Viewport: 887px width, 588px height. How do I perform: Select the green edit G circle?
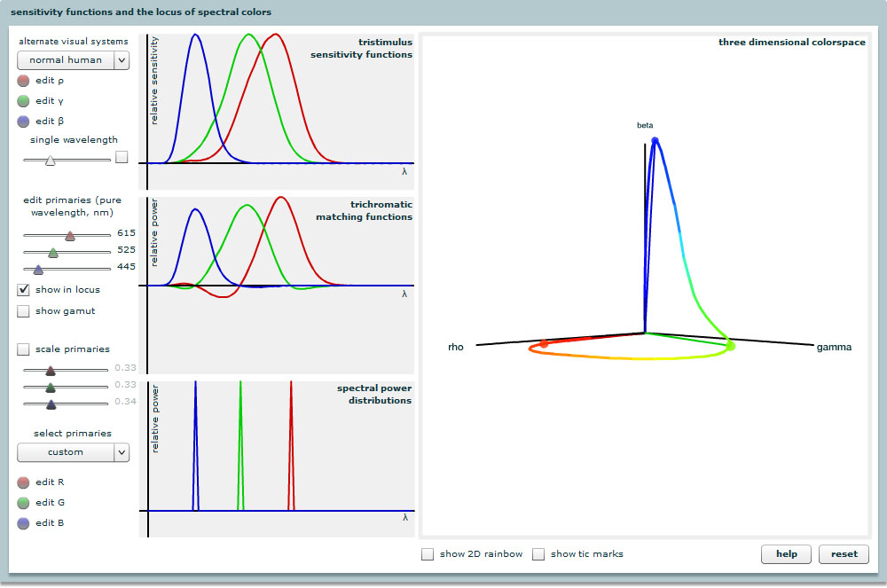click(24, 503)
